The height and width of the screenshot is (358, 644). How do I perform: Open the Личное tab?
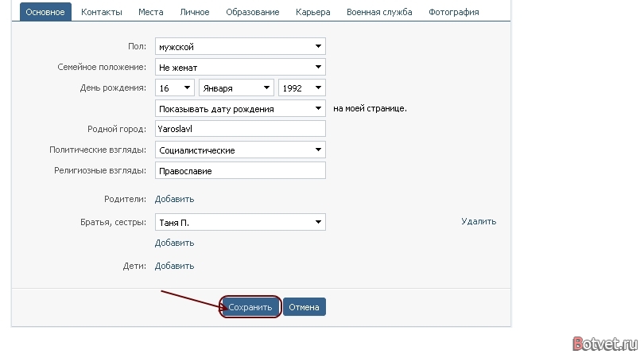coord(195,12)
